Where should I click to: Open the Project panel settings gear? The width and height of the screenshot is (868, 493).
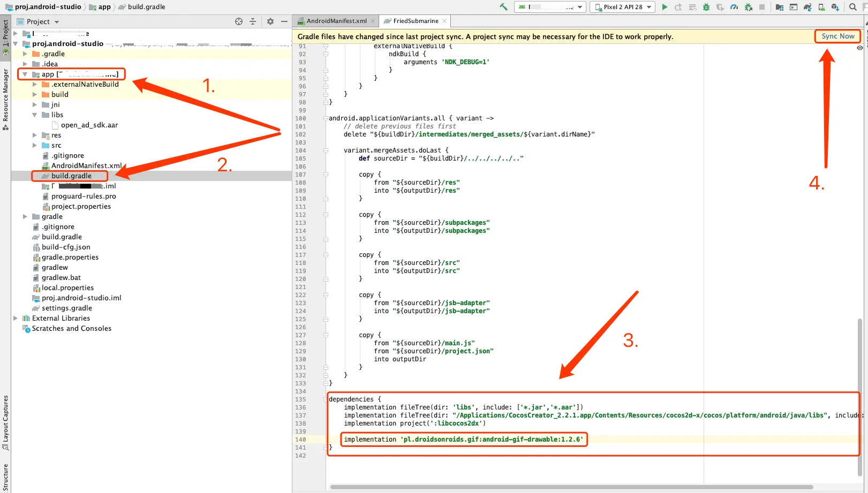[x=270, y=21]
